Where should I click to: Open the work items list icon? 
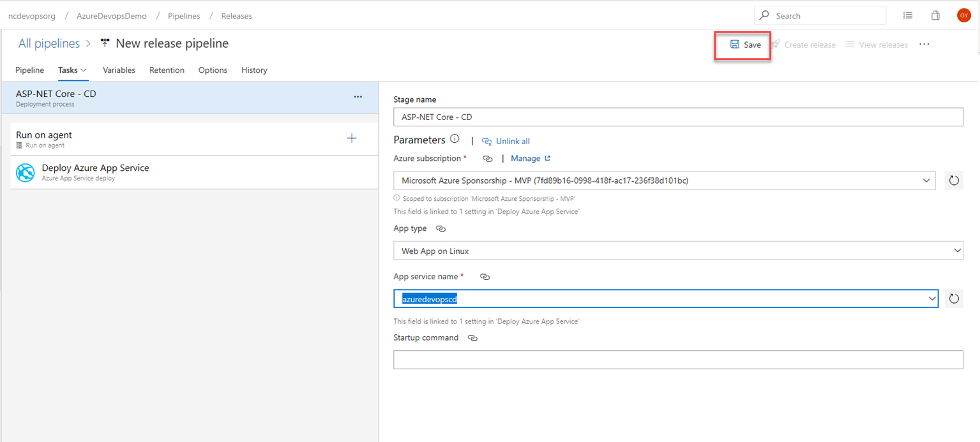908,16
